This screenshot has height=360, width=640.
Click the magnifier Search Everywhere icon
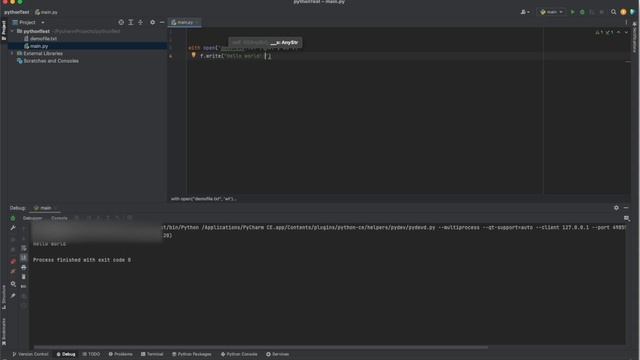(x=613, y=12)
